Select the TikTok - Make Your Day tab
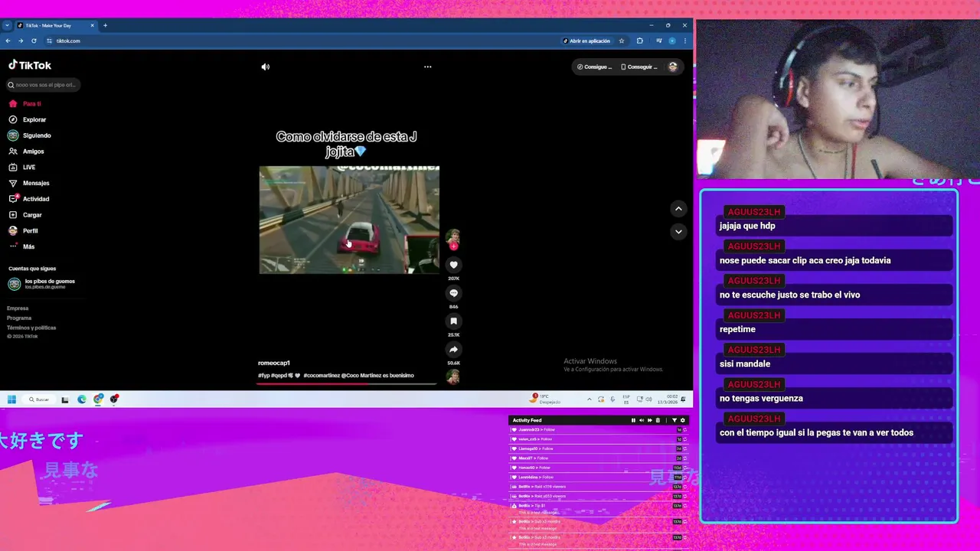The width and height of the screenshot is (980, 551). click(x=56, y=25)
